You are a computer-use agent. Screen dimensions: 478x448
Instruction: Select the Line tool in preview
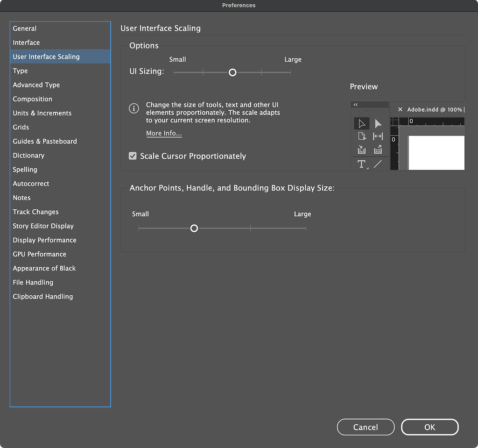coord(378,164)
